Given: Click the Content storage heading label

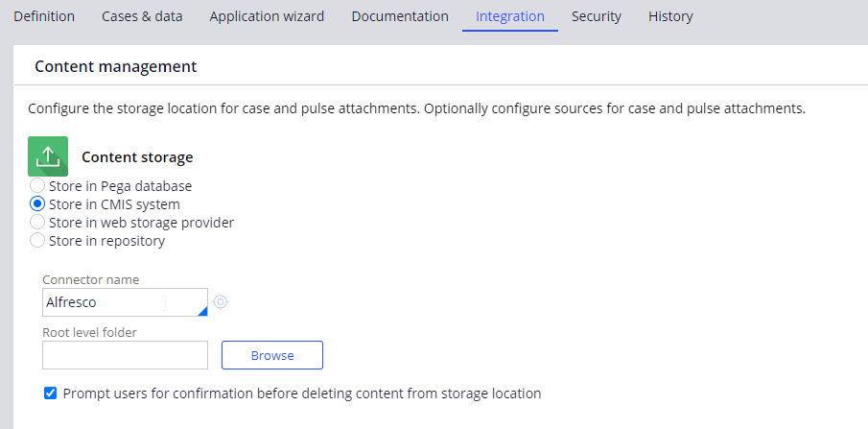Looking at the screenshot, I should (x=137, y=156).
